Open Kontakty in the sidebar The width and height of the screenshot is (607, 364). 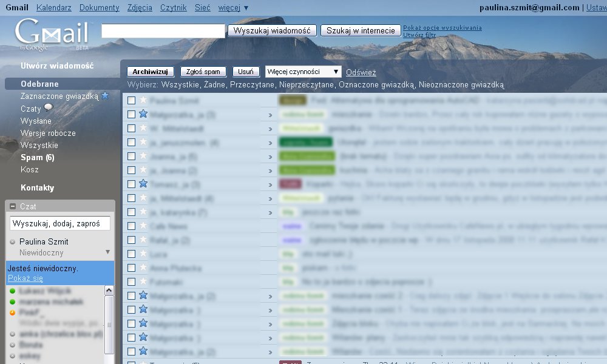pos(38,187)
